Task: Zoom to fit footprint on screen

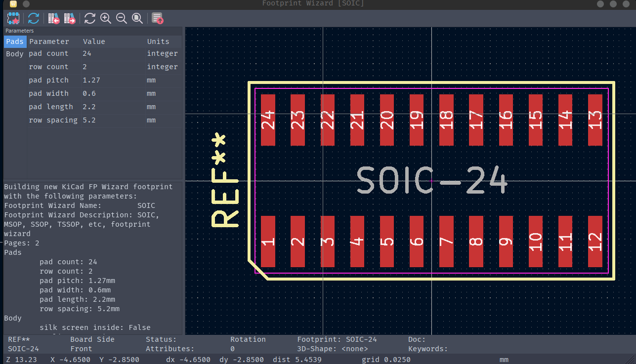Action: [x=137, y=19]
